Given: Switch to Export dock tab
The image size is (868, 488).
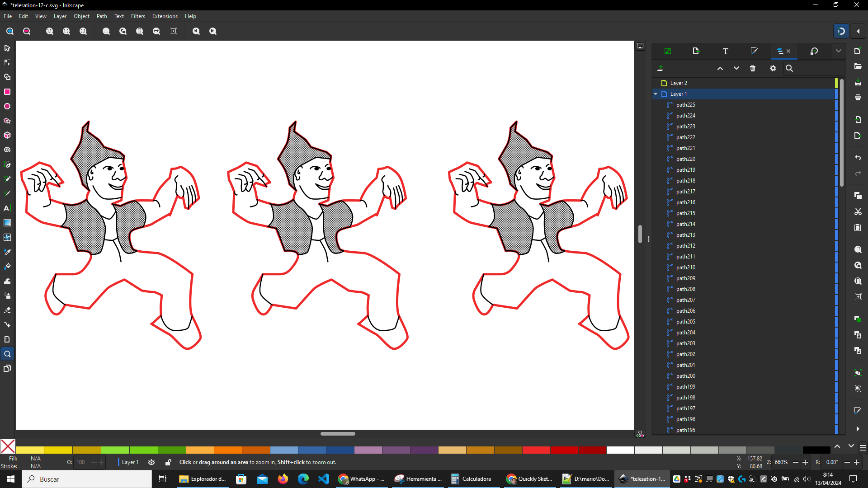Looking at the screenshot, I should 696,51.
